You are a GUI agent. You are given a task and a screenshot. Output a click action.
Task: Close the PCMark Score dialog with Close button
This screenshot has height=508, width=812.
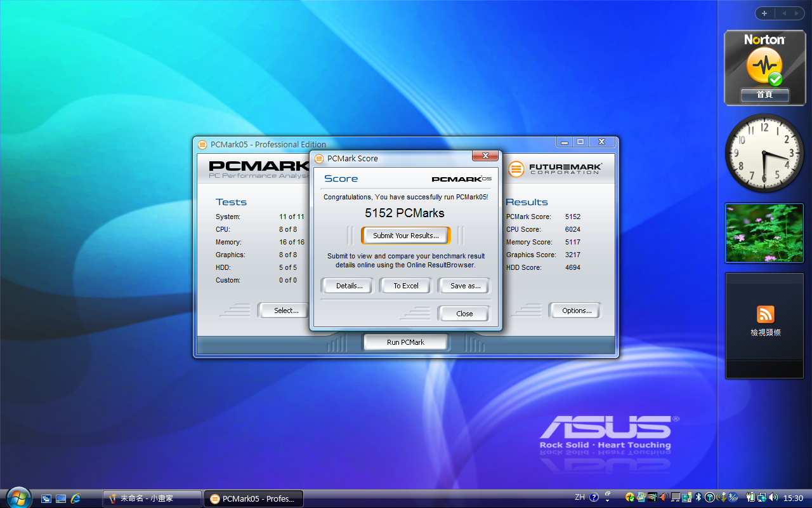point(464,314)
